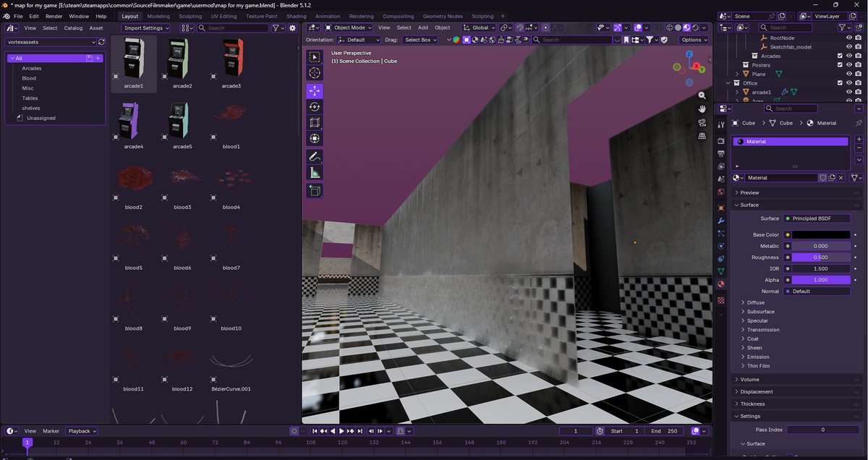Expand the Emission subpanel
The width and height of the screenshot is (868, 460).
(758, 357)
